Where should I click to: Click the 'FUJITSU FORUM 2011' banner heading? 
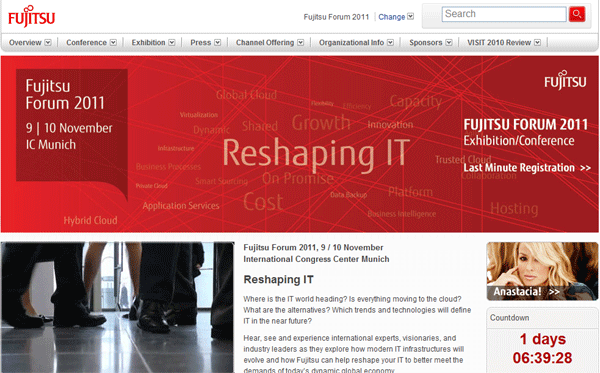point(525,125)
